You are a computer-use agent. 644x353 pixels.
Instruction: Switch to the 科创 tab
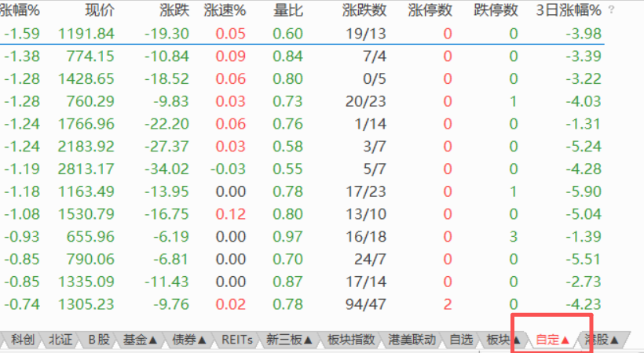21,340
